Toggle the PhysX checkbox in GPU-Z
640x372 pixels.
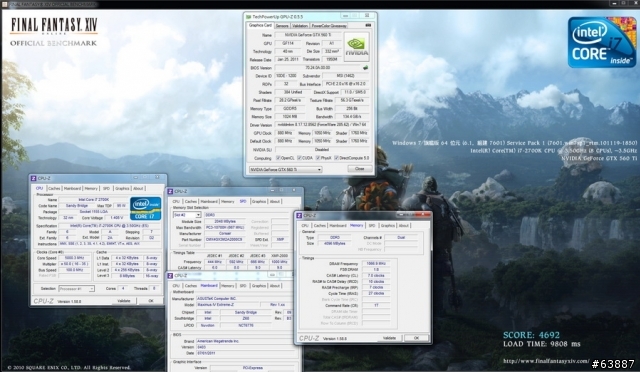pyautogui.click(x=318, y=158)
